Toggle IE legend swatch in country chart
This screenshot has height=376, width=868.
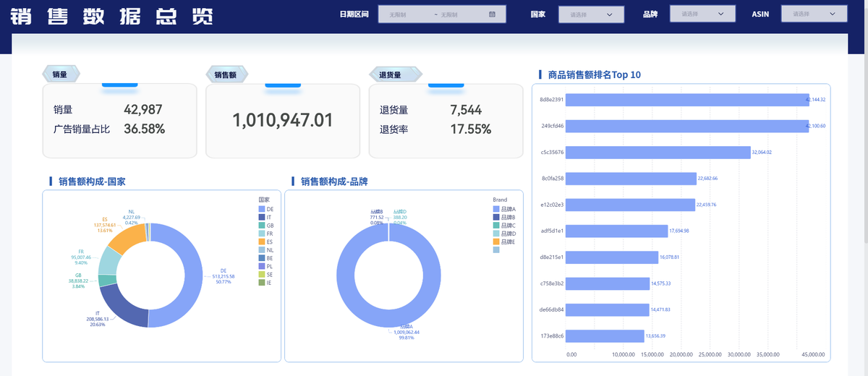pyautogui.click(x=262, y=283)
